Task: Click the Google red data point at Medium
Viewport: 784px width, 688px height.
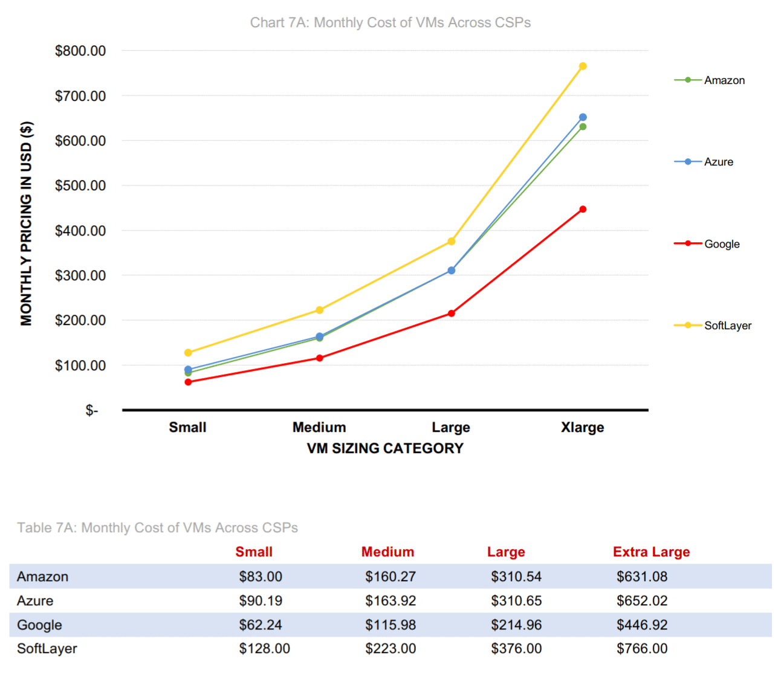Action: [x=320, y=358]
